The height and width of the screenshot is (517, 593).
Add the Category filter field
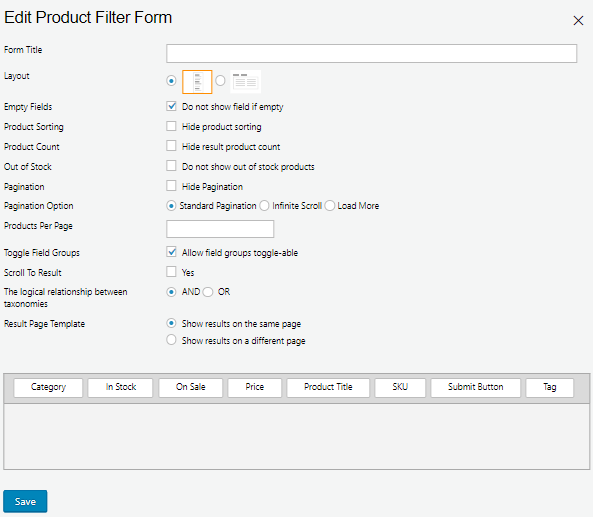click(x=48, y=388)
